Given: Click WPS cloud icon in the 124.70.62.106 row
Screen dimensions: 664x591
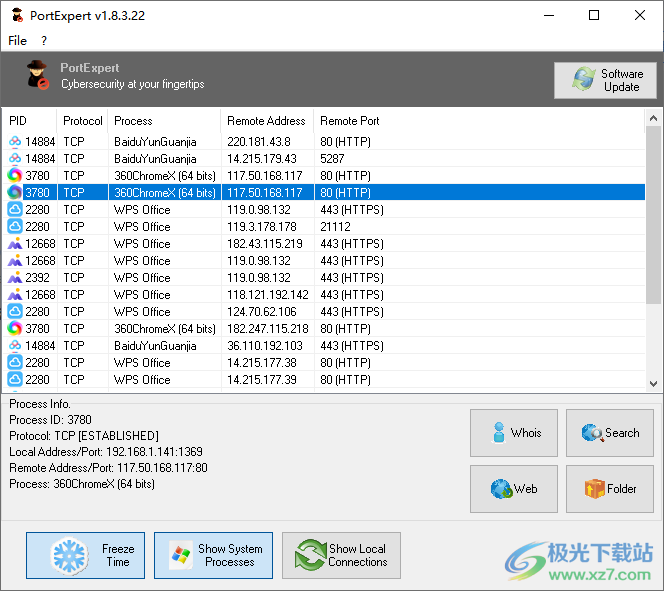Looking at the screenshot, I should pos(15,312).
